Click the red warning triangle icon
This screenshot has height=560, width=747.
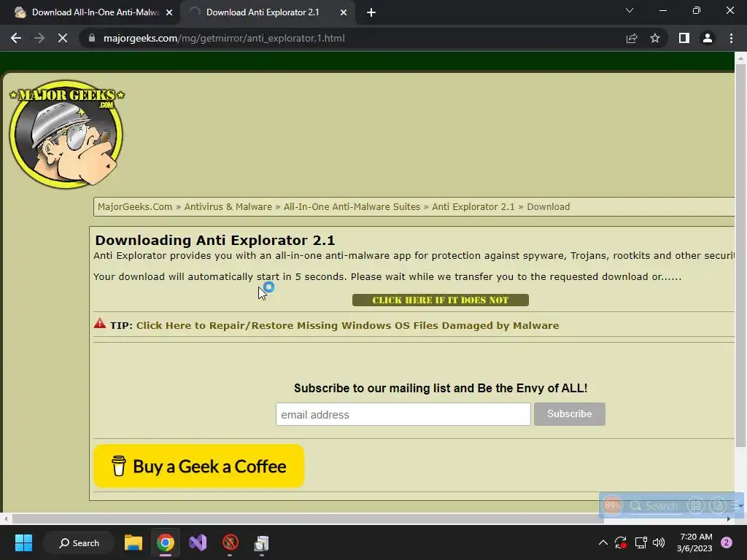click(99, 323)
